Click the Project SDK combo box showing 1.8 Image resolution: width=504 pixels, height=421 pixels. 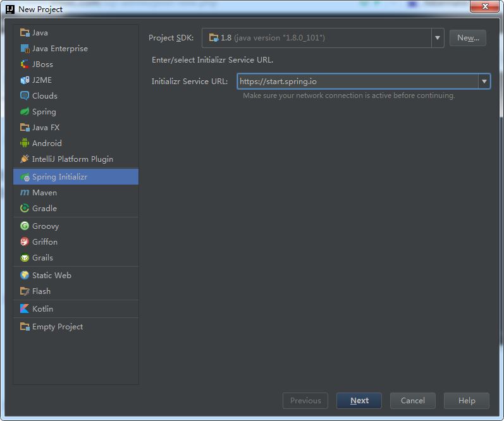click(323, 38)
